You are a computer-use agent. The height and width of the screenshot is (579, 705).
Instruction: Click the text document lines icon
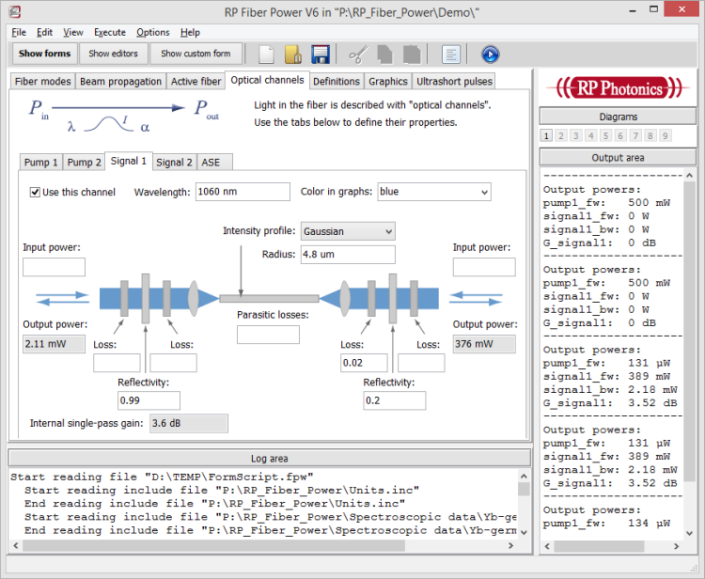(451, 54)
